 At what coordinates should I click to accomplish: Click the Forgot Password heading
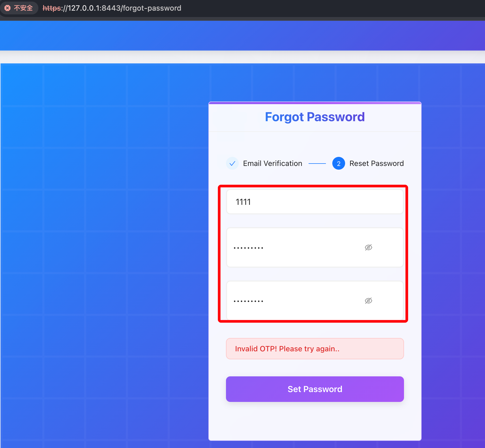pos(314,117)
